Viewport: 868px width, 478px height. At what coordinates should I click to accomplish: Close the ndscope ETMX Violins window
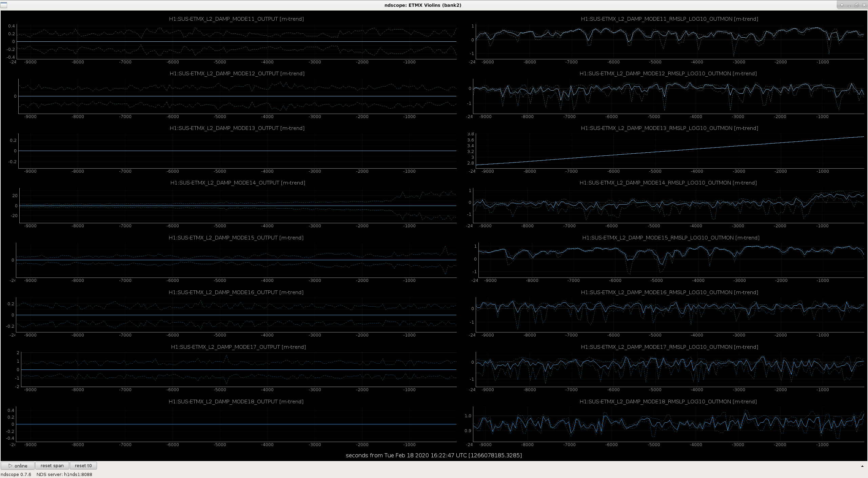[x=864, y=5]
